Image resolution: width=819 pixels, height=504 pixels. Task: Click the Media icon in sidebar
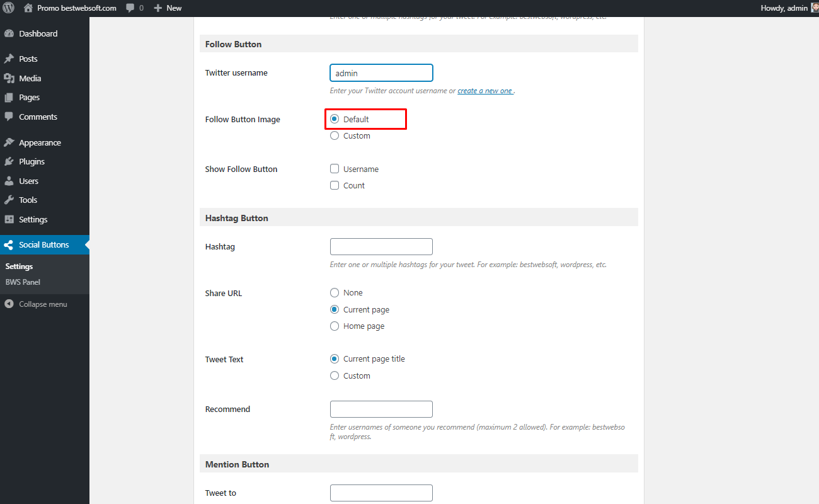pyautogui.click(x=9, y=78)
